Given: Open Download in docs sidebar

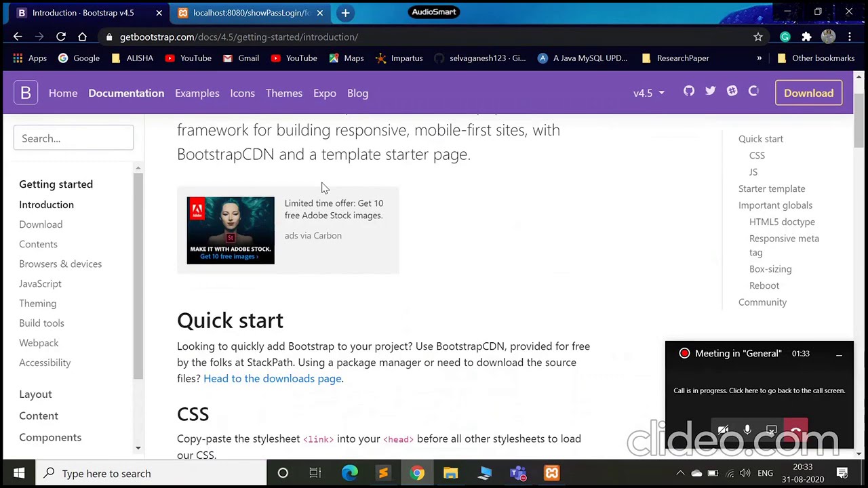Looking at the screenshot, I should pos(41,224).
